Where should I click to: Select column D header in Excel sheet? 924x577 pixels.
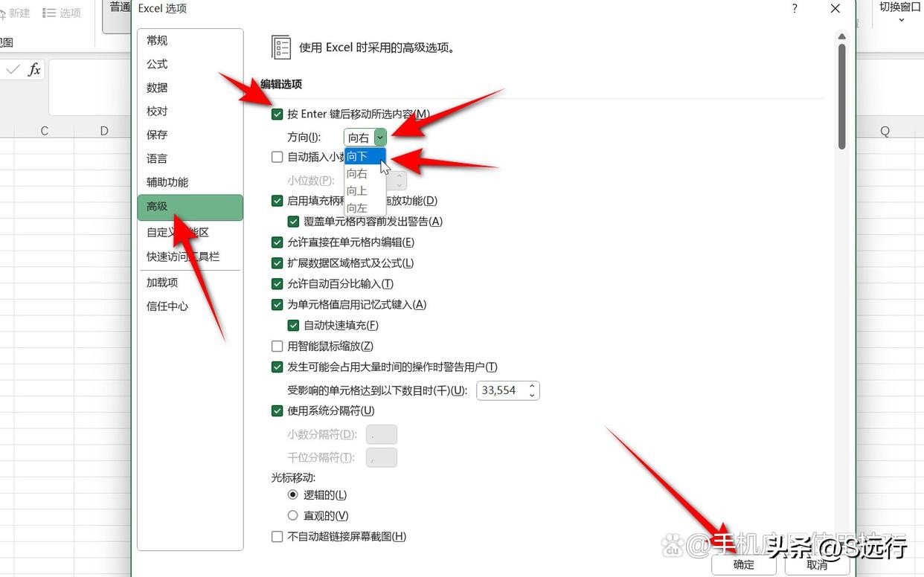click(x=104, y=131)
